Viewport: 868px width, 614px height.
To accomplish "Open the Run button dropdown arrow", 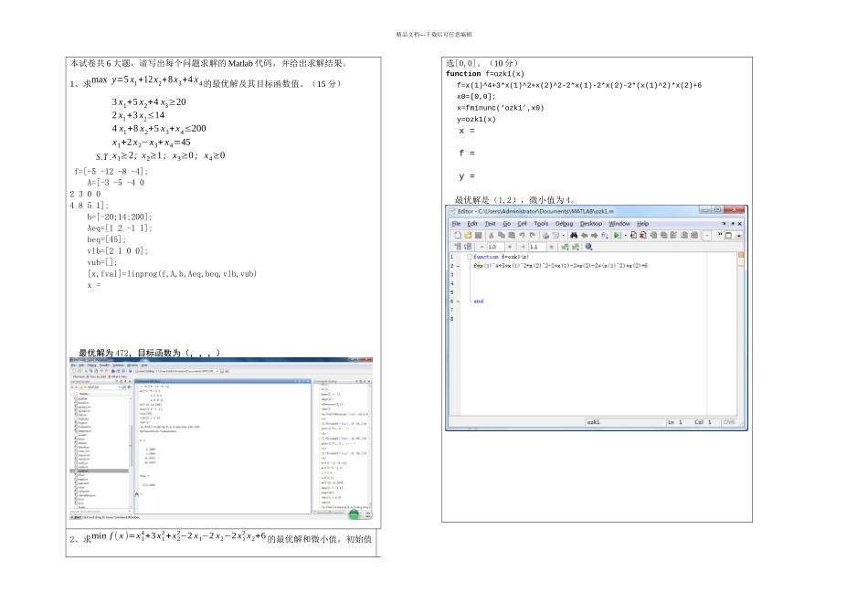I will pyautogui.click(x=624, y=235).
